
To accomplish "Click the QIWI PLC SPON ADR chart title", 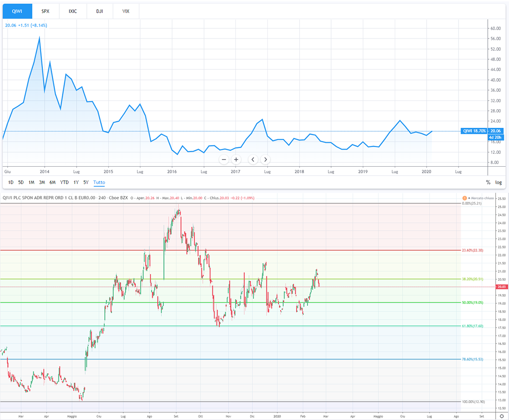I will pos(49,198).
